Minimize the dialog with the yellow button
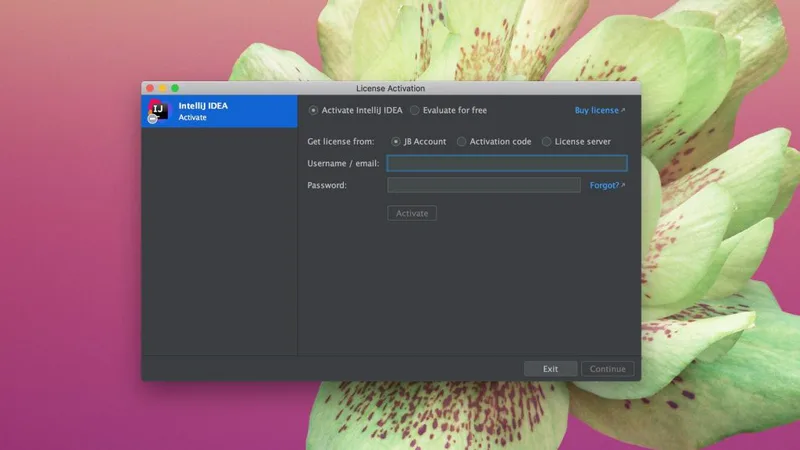The width and height of the screenshot is (800, 450). click(x=163, y=88)
